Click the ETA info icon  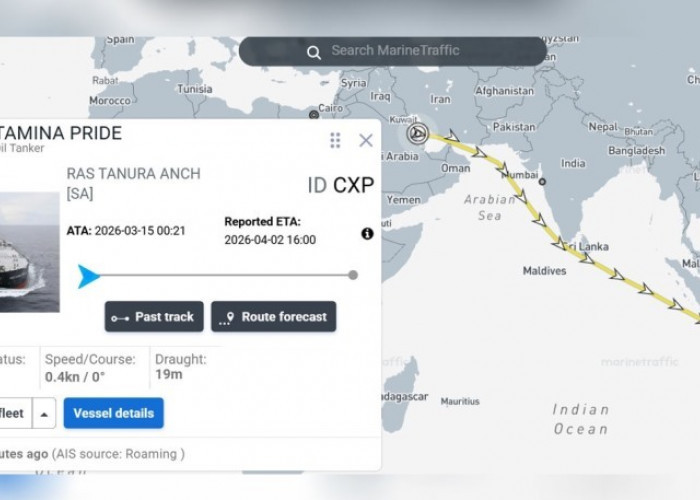[x=367, y=234]
